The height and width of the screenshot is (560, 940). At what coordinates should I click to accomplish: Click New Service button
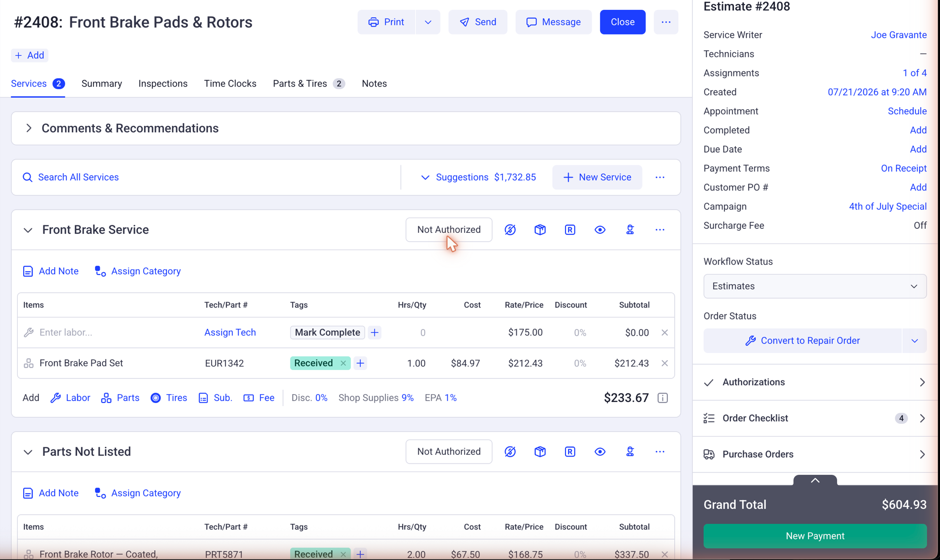coord(597,177)
